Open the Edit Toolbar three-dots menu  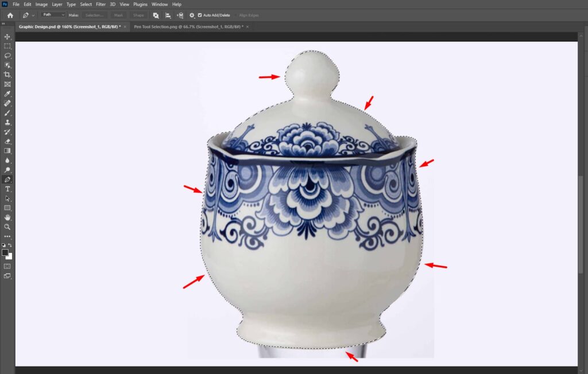(x=7, y=236)
